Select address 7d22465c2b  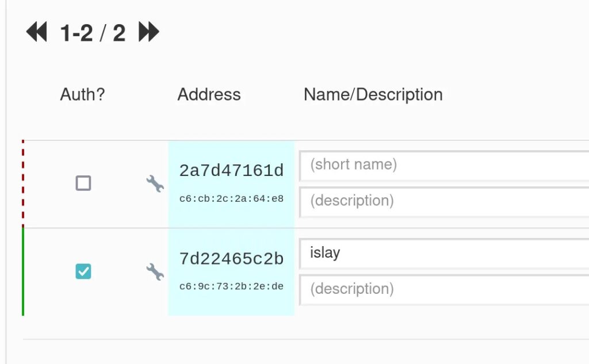point(231,259)
